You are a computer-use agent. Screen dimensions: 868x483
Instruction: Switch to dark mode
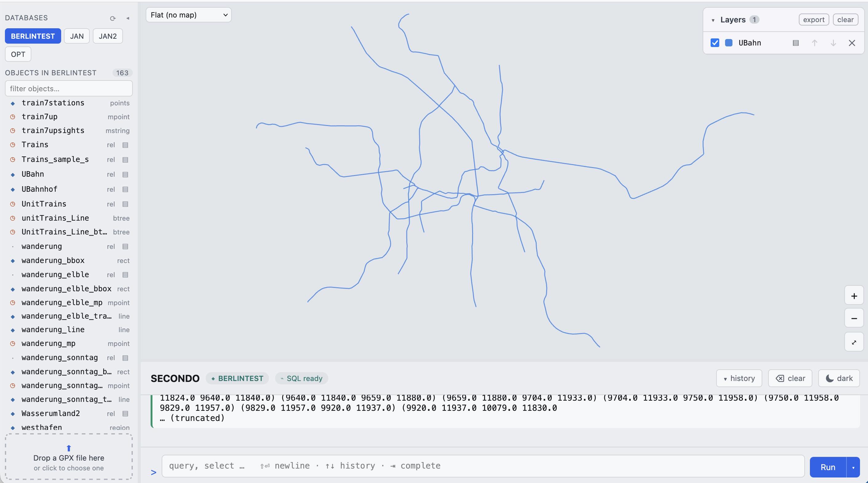839,378
